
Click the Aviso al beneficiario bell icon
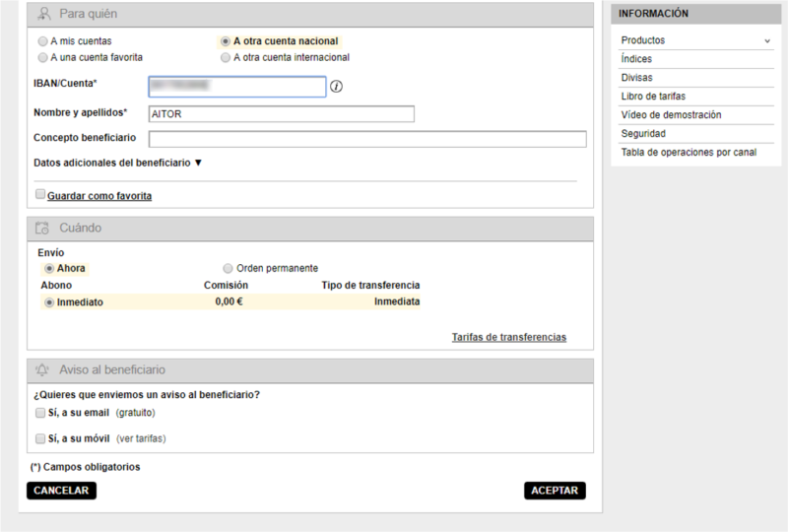42,370
